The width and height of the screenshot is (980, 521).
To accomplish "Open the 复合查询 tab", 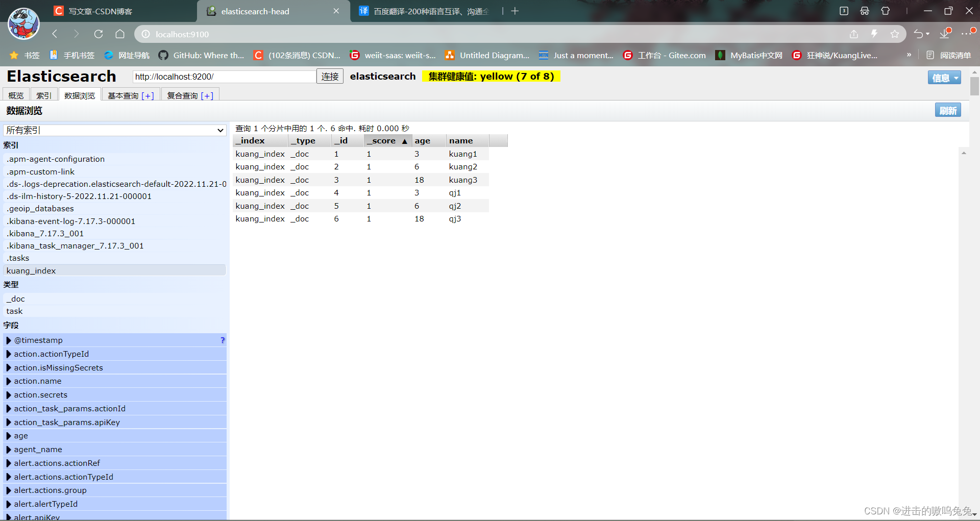I will [x=190, y=95].
